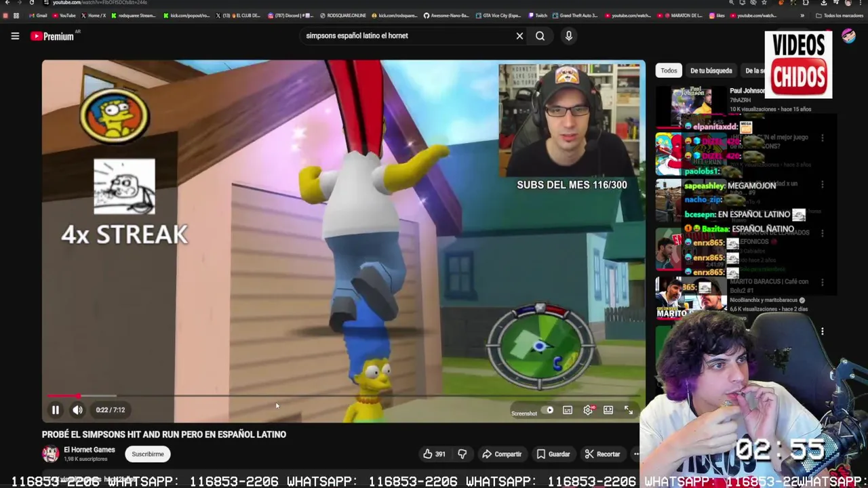Go to YouTube Premium home logo
Viewport: 868px width, 488px height.
point(52,36)
